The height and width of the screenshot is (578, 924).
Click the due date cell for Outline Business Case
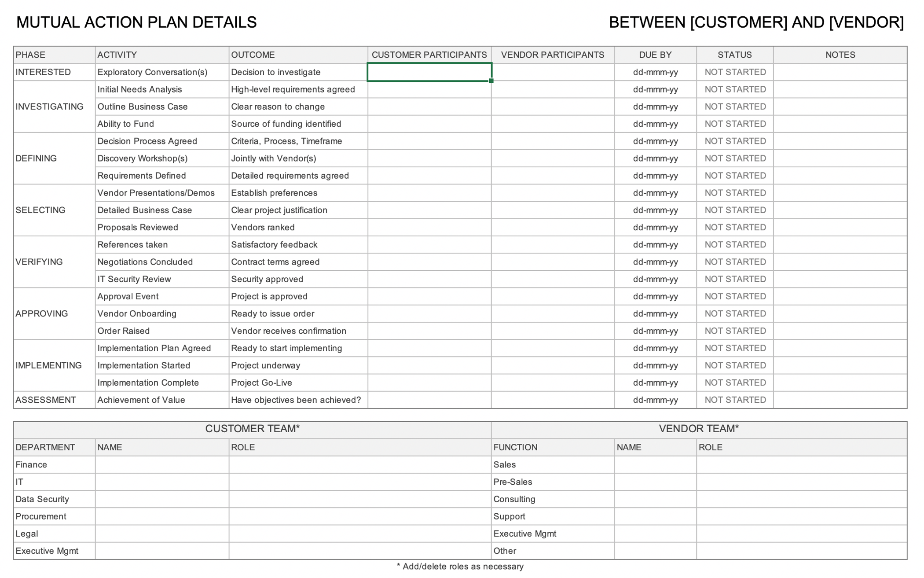[x=655, y=107]
